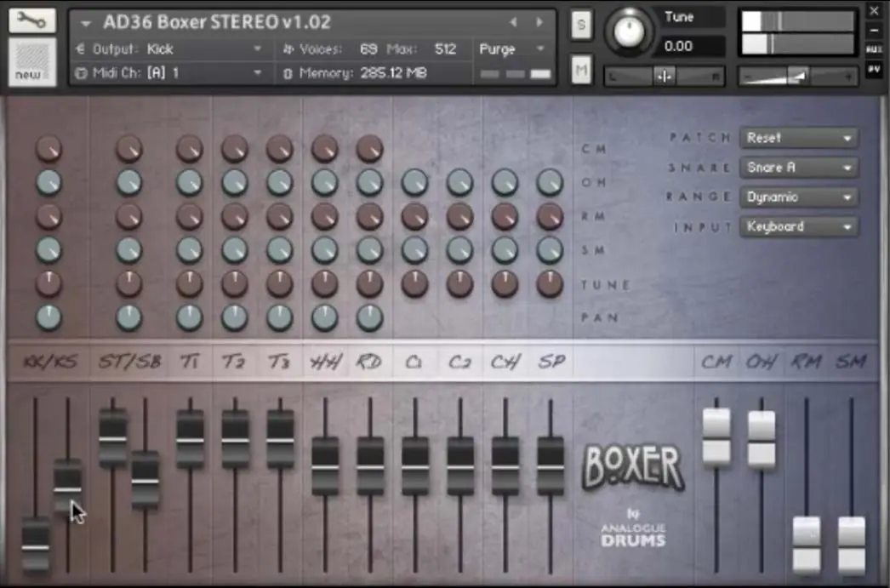Toggle the PV button in header
Screen dimensions: 890x588
pos(875,69)
